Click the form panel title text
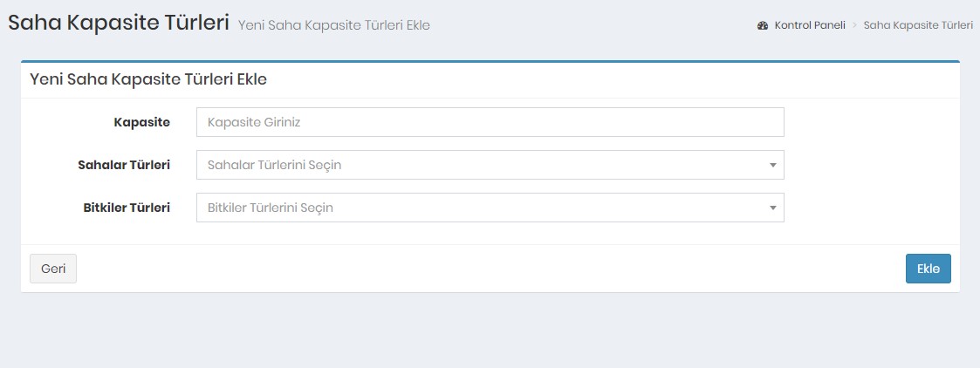The image size is (980, 368). [x=148, y=79]
